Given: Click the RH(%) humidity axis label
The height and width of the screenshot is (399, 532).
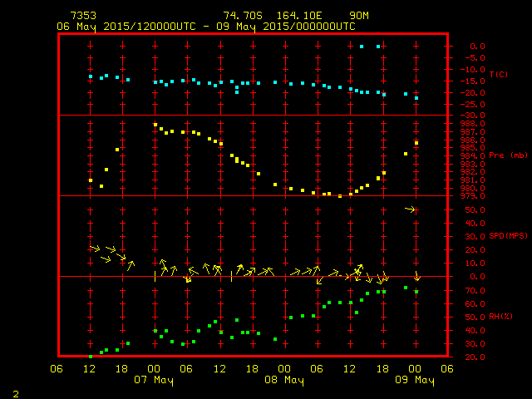Looking at the screenshot, I should [x=500, y=317].
